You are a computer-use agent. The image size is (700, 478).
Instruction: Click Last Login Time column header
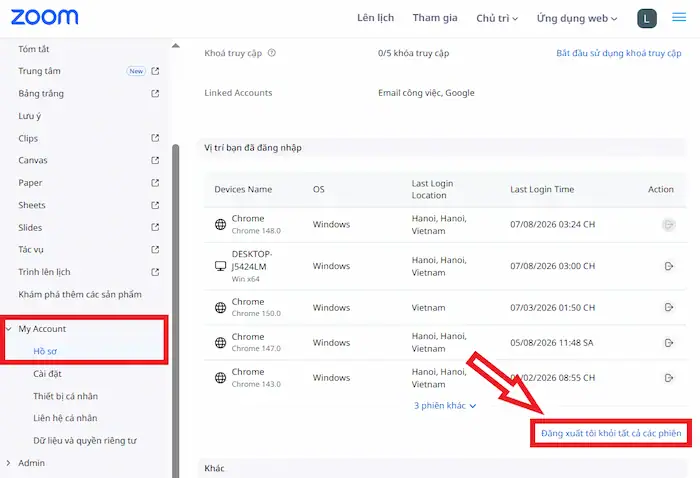point(542,189)
